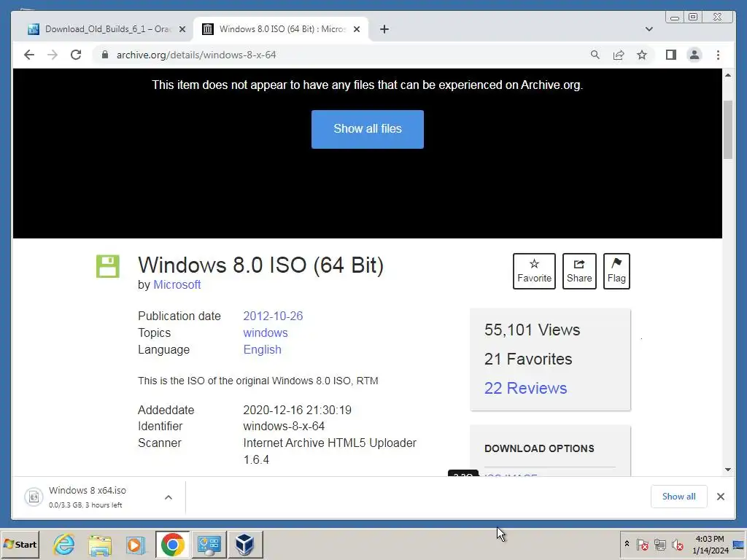Click the address bar URL
Viewport: 747px width, 560px height.
pos(196,55)
